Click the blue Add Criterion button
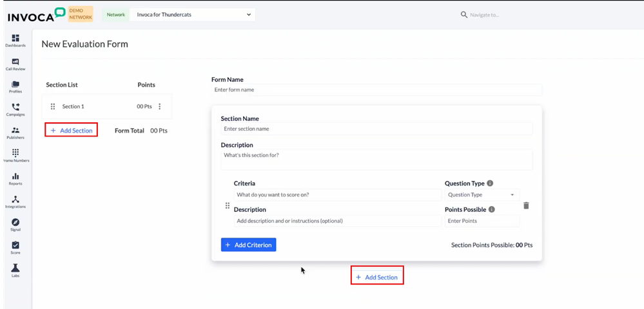644x309 pixels. (248, 245)
